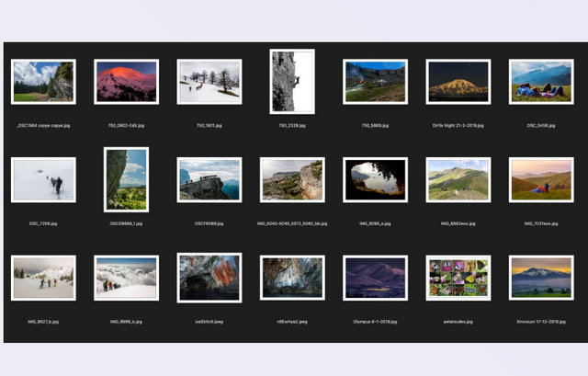
Task: Open the hikers in white fog photo
Action: 43,180
